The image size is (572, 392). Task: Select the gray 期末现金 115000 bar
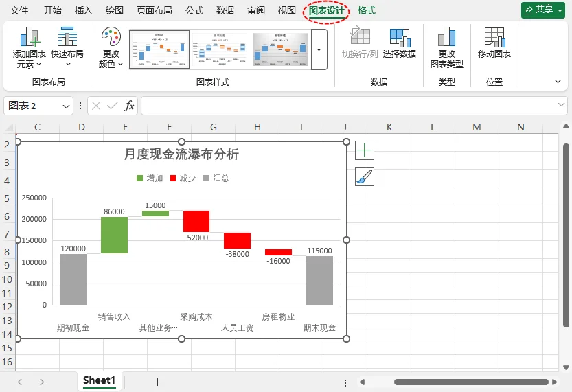319,280
